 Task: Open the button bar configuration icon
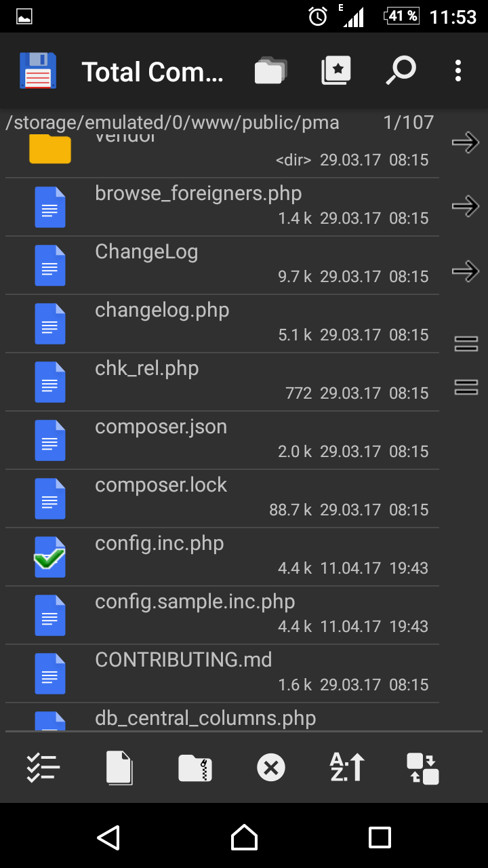[x=423, y=768]
